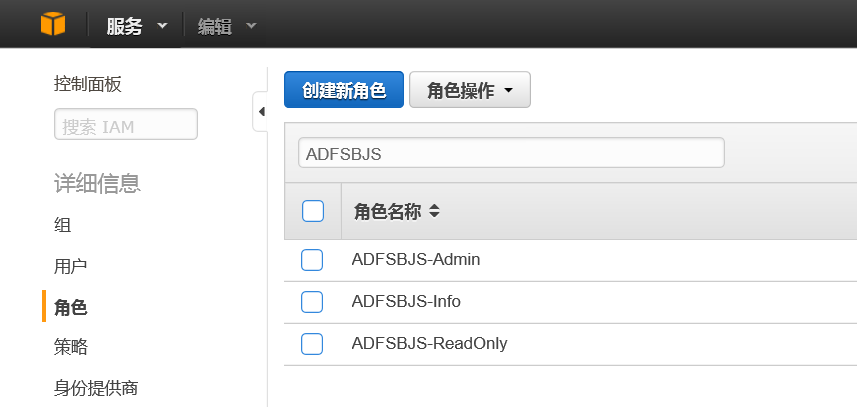Select the ADFSBJS-Admin role checkbox
857x407 pixels.
pyautogui.click(x=312, y=260)
